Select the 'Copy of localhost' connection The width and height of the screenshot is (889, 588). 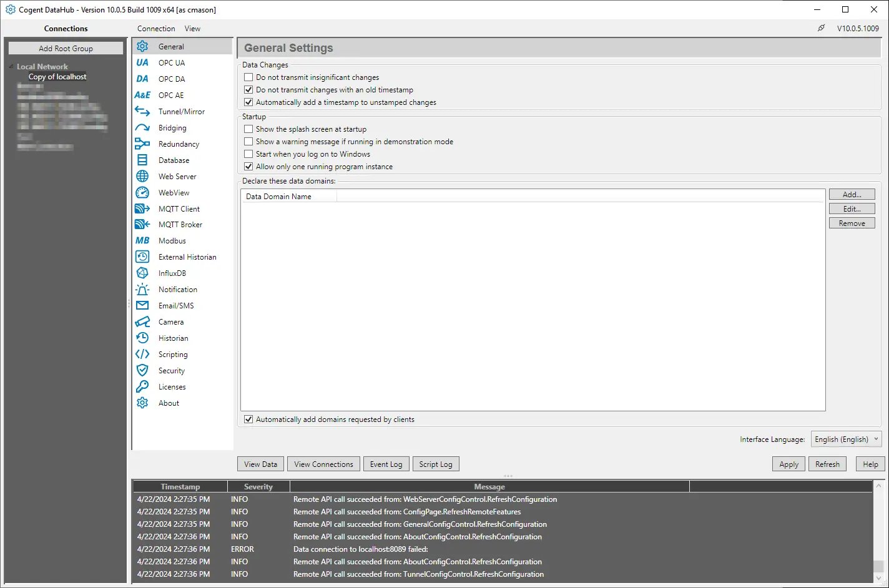pyautogui.click(x=57, y=76)
